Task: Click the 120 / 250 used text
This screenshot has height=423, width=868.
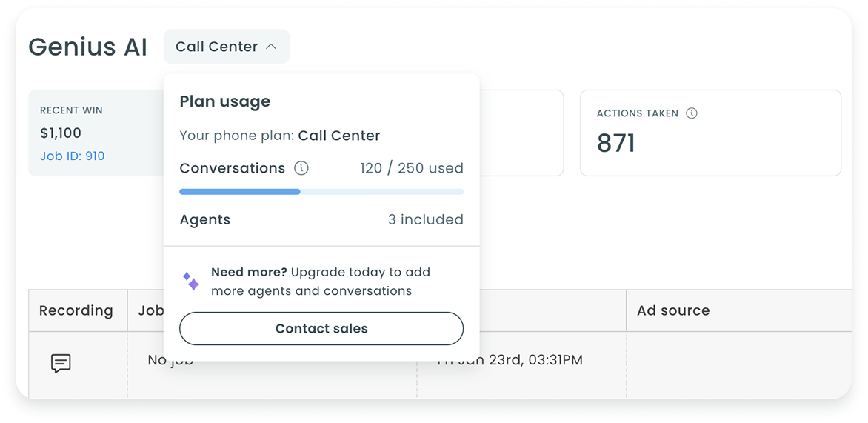Action: point(411,168)
